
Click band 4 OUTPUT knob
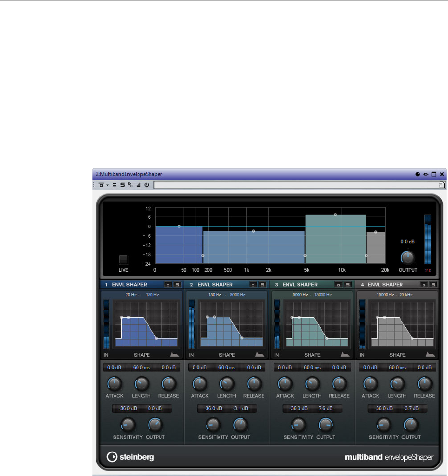pos(411,425)
